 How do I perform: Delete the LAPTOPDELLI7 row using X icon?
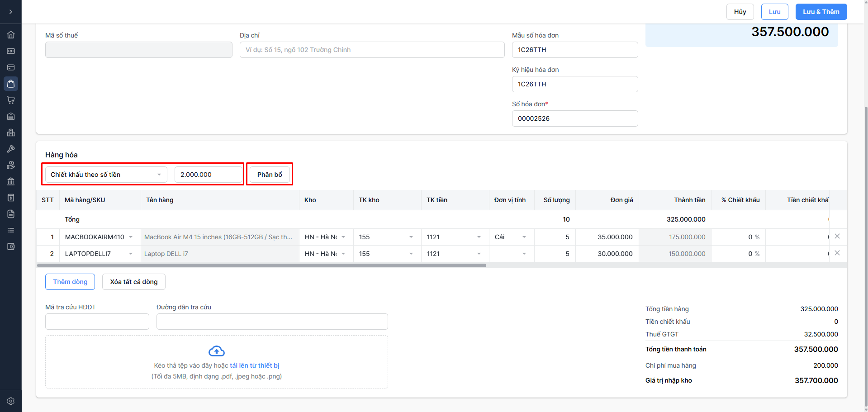[837, 253]
